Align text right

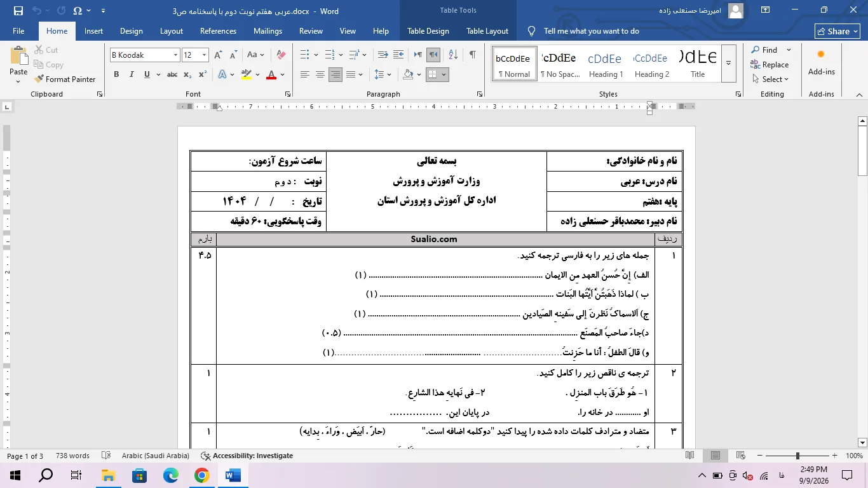pos(336,74)
